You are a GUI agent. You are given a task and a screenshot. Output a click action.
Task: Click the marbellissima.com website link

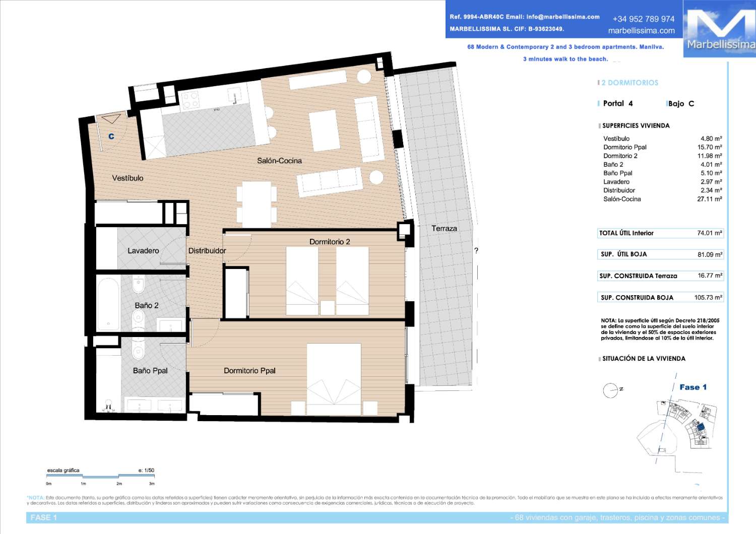(641, 31)
